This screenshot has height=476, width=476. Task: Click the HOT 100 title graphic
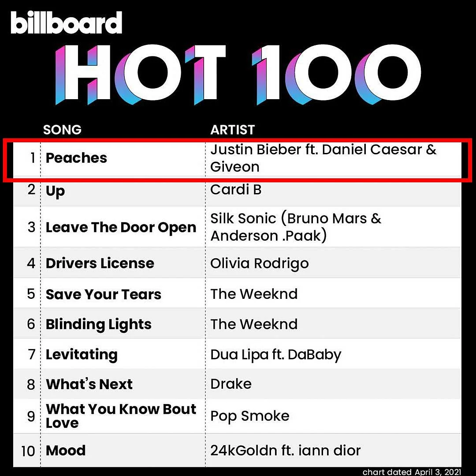[238, 74]
